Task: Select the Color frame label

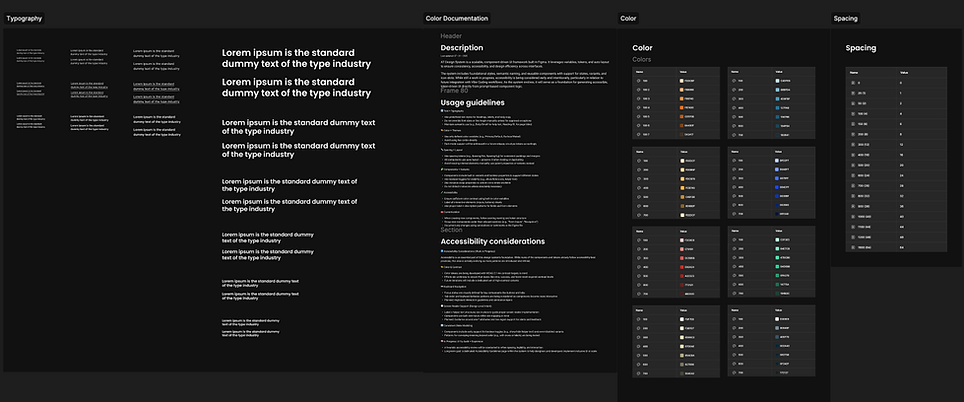Action: pyautogui.click(x=628, y=18)
